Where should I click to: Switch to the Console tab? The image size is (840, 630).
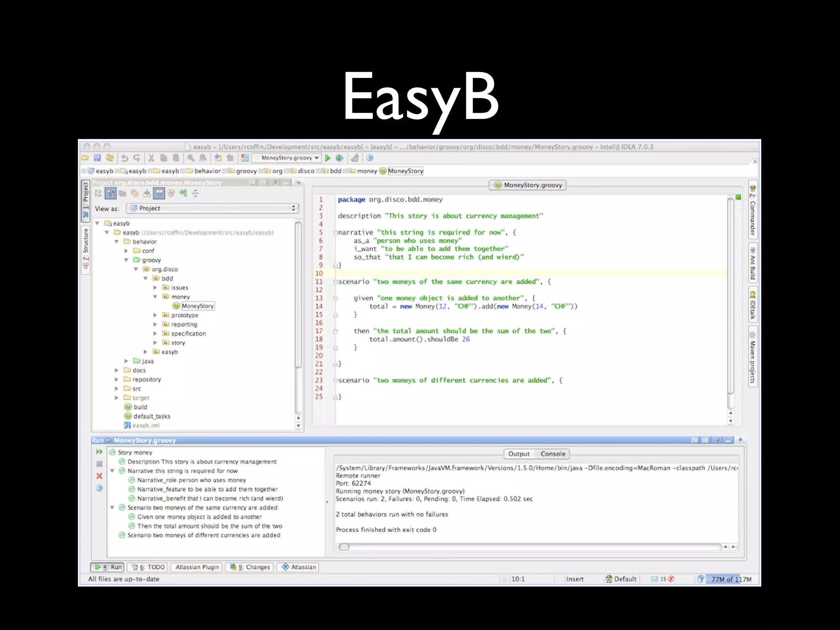[x=552, y=454]
